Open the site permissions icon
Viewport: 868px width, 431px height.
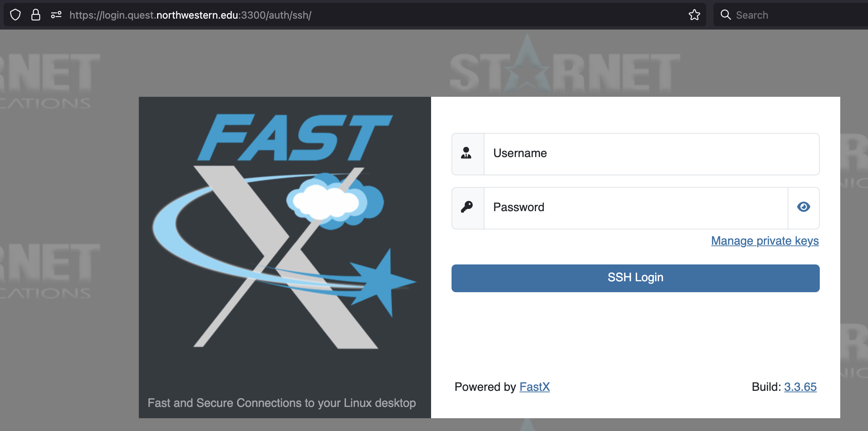(x=56, y=15)
